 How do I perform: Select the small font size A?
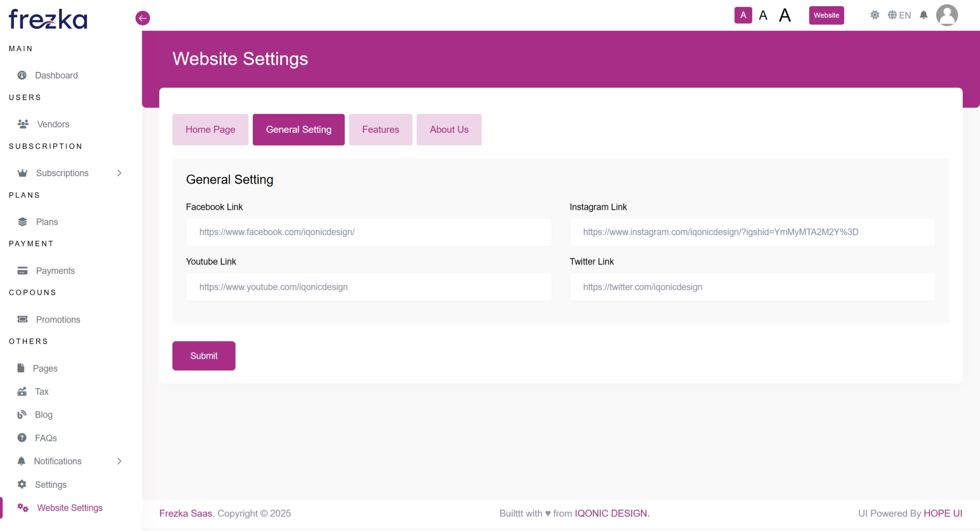coord(743,15)
